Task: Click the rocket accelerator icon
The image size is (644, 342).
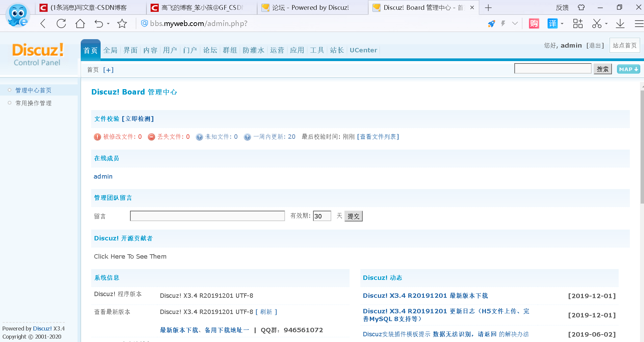Action: click(491, 24)
